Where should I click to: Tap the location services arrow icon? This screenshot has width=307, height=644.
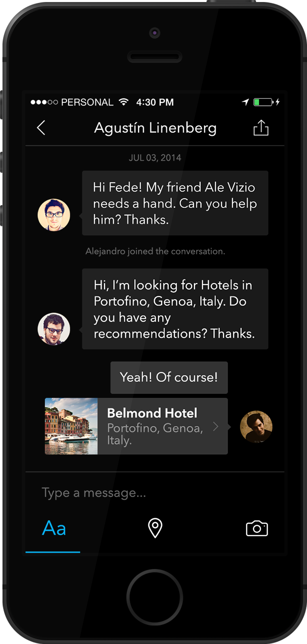245,102
